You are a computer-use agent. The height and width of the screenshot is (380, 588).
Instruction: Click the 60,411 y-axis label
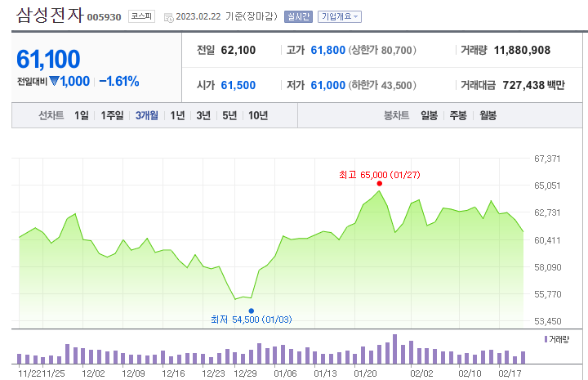(547, 240)
